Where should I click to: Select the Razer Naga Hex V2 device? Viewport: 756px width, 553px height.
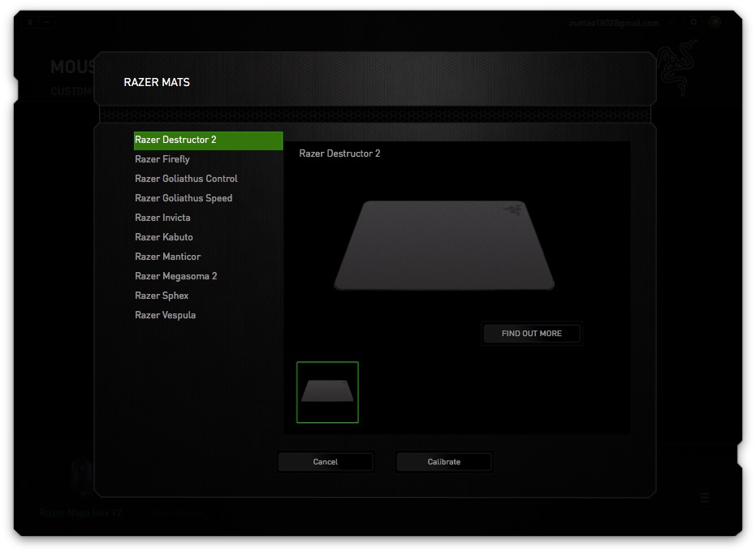click(x=80, y=513)
